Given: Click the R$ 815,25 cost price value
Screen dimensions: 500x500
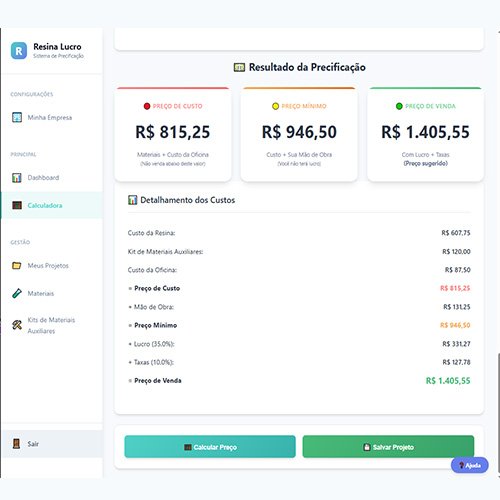Looking at the screenshot, I should (x=173, y=132).
